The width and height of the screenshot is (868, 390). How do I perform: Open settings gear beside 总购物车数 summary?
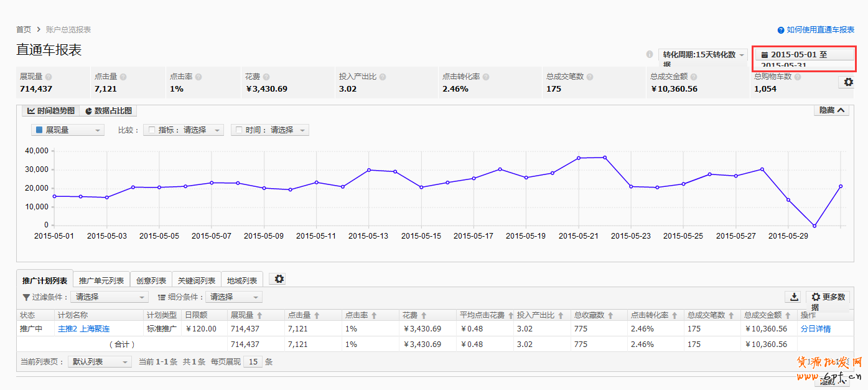pyautogui.click(x=848, y=82)
